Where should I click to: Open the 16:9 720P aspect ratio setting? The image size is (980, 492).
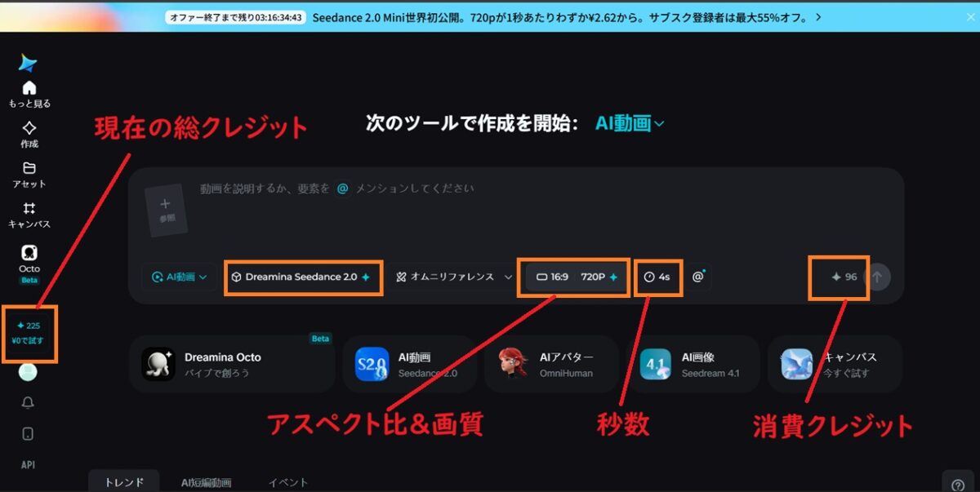coord(577,277)
